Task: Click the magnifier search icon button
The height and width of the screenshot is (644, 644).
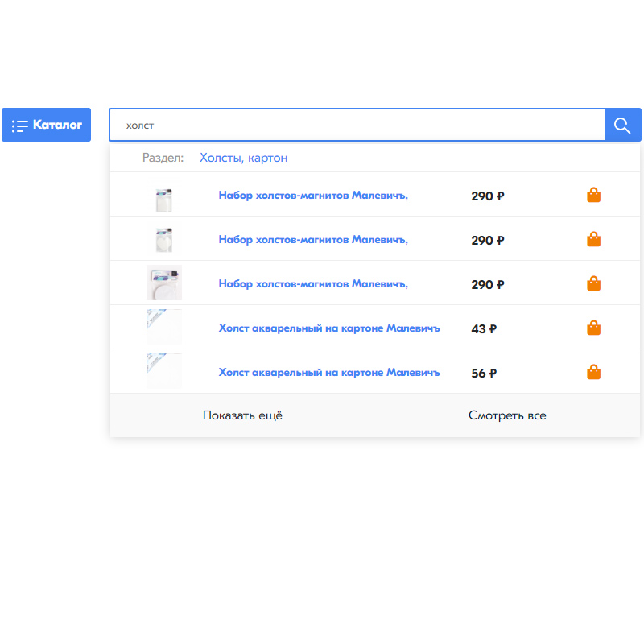Action: pos(622,125)
